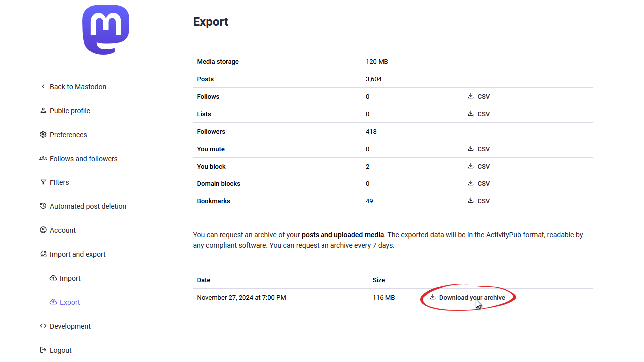Collapse the Import and export section
Screen dimensions: 644x362
77,254
